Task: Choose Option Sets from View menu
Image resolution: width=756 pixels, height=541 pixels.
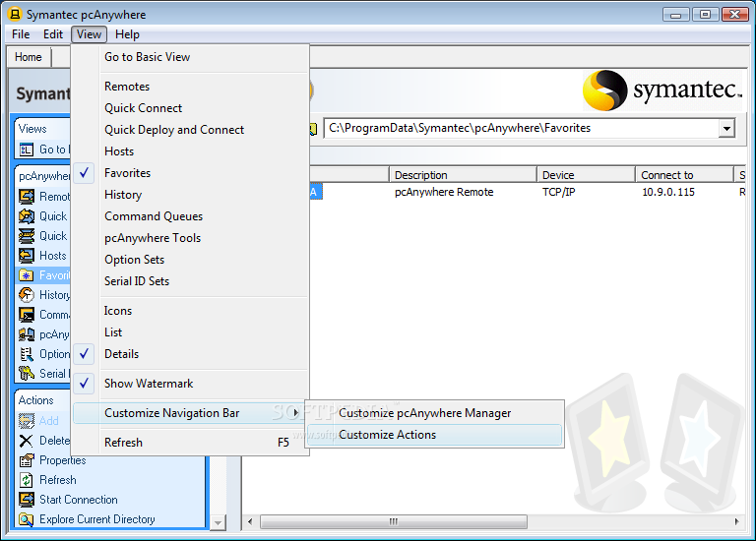Action: click(x=190, y=260)
